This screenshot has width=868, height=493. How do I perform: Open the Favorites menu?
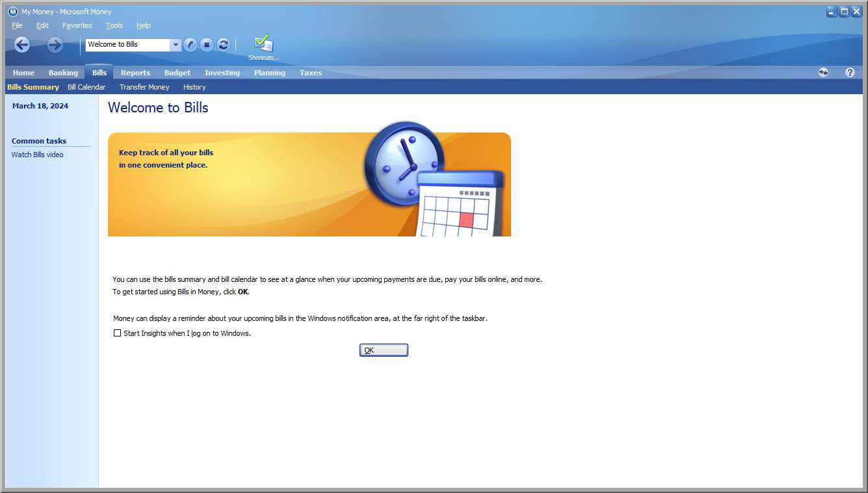click(x=77, y=25)
